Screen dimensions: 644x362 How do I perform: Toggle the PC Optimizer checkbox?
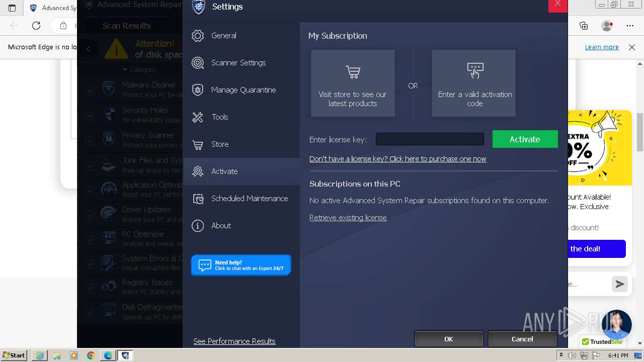click(90, 240)
